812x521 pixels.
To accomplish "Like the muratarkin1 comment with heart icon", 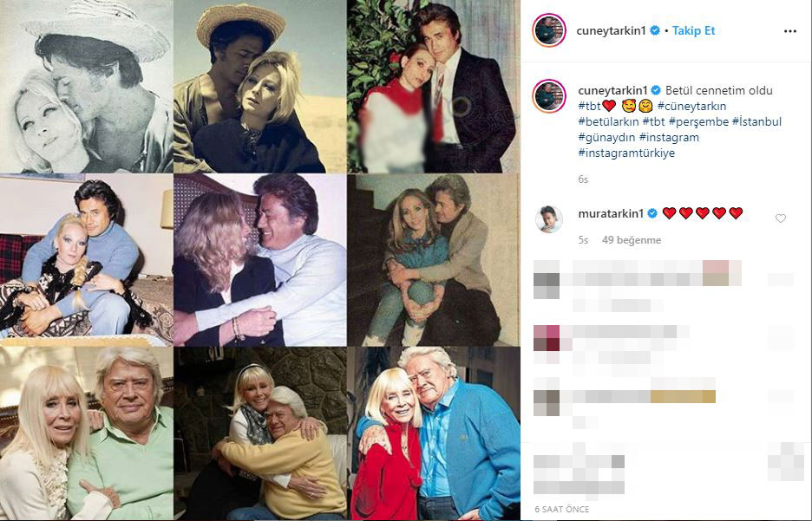I will coord(781,218).
